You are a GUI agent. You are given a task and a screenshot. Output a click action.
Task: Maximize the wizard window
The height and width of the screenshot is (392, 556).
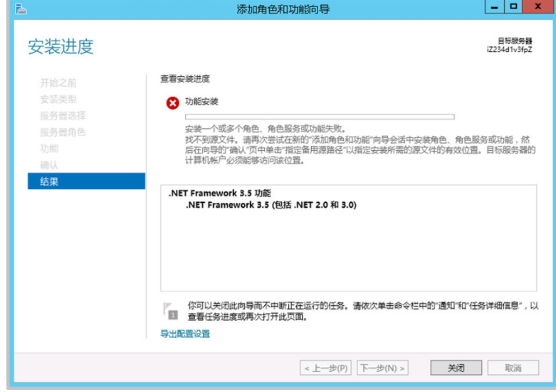click(x=512, y=8)
